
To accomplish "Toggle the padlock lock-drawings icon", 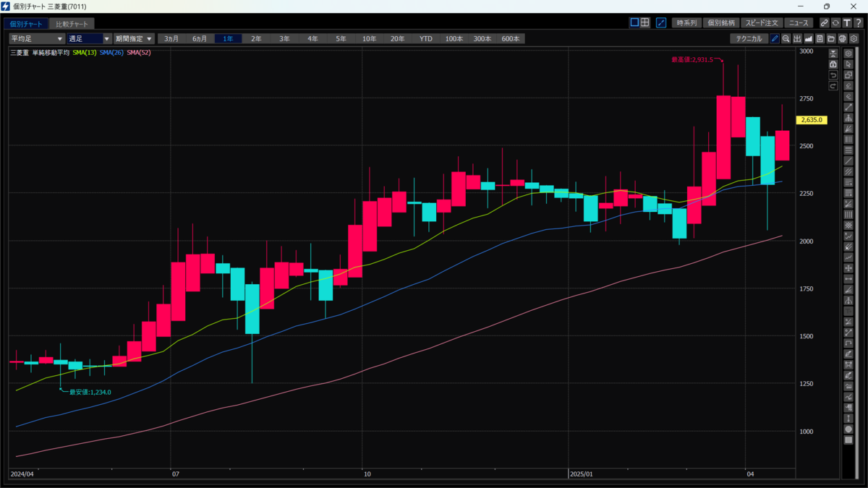I will [x=833, y=64].
